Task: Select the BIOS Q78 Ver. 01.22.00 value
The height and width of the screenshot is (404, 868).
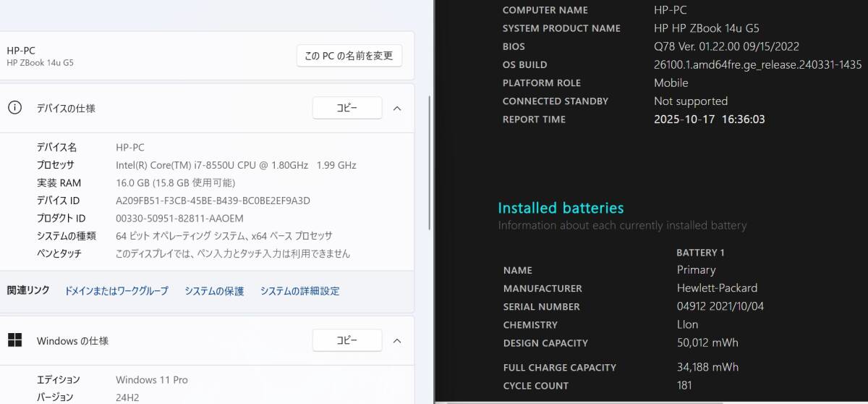Action: [x=726, y=46]
